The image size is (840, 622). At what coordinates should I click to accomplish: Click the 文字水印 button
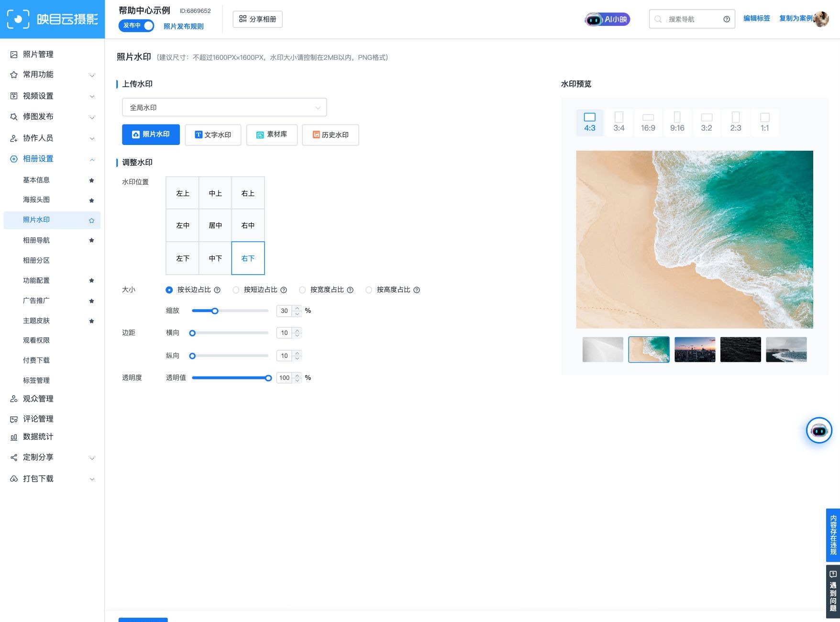click(213, 135)
